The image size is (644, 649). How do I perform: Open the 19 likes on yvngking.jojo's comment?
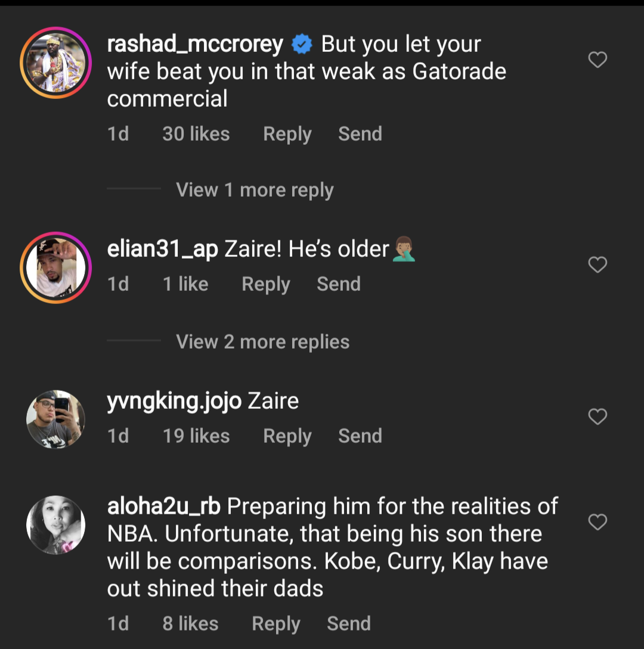[196, 436]
